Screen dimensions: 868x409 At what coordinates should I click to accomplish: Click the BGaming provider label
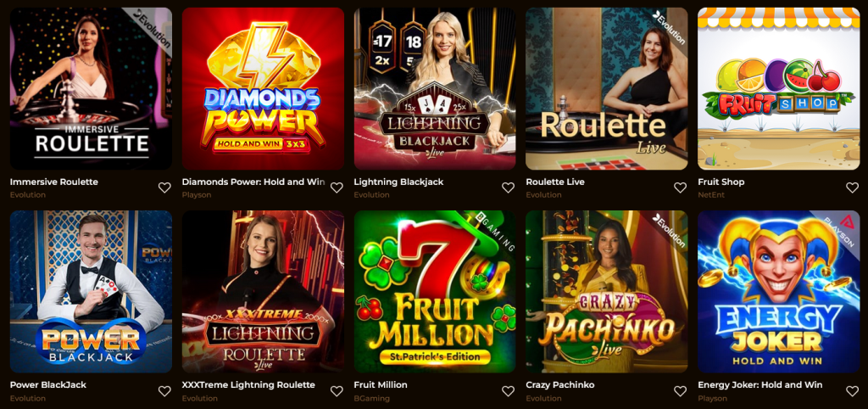[372, 399]
